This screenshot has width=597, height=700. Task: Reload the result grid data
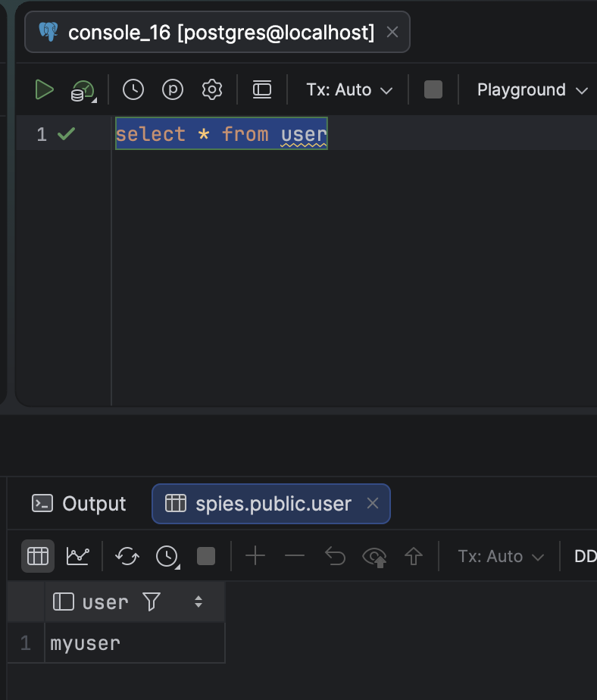(x=127, y=556)
